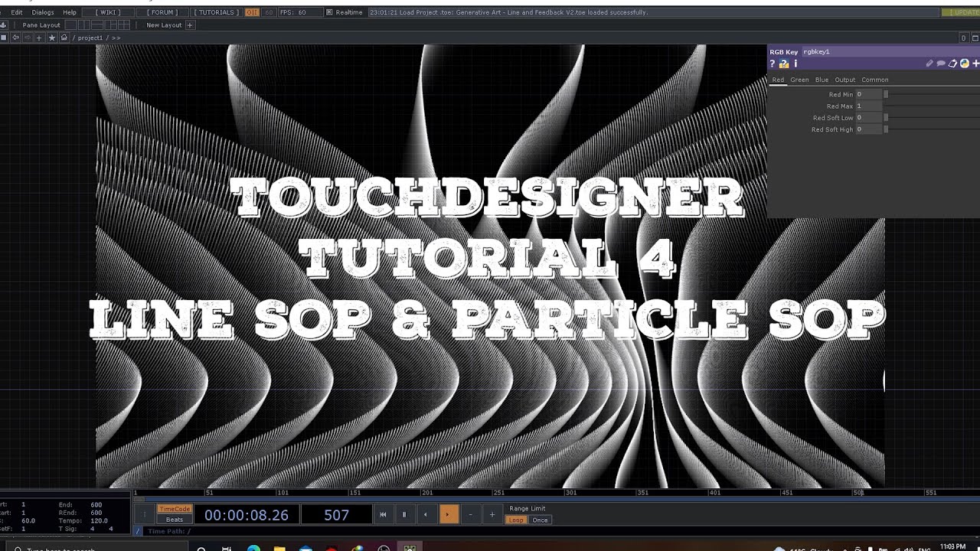This screenshot has height=551, width=980.
Task: Click the Red Max value field
Action: tap(869, 106)
